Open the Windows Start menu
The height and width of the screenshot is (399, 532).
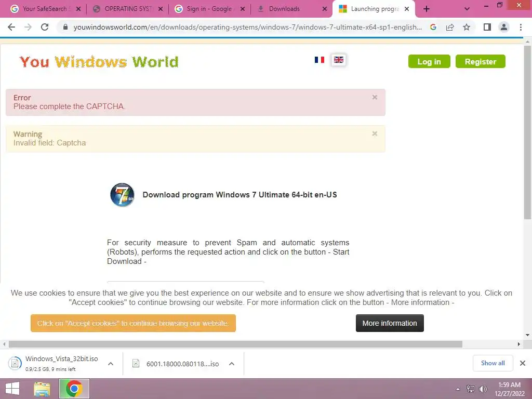click(12, 389)
